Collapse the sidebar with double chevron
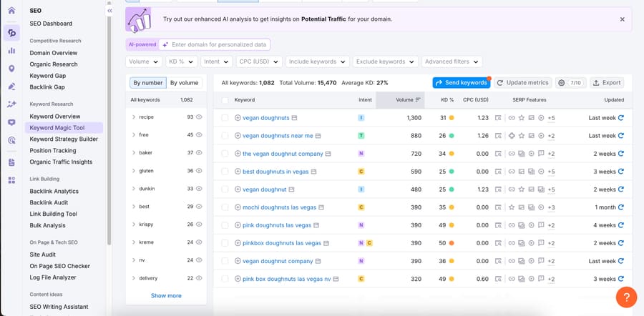 pos(109,11)
